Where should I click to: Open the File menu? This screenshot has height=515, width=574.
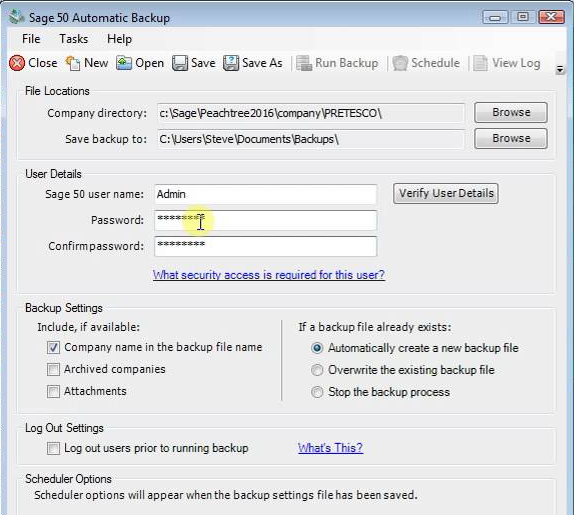pyautogui.click(x=31, y=39)
